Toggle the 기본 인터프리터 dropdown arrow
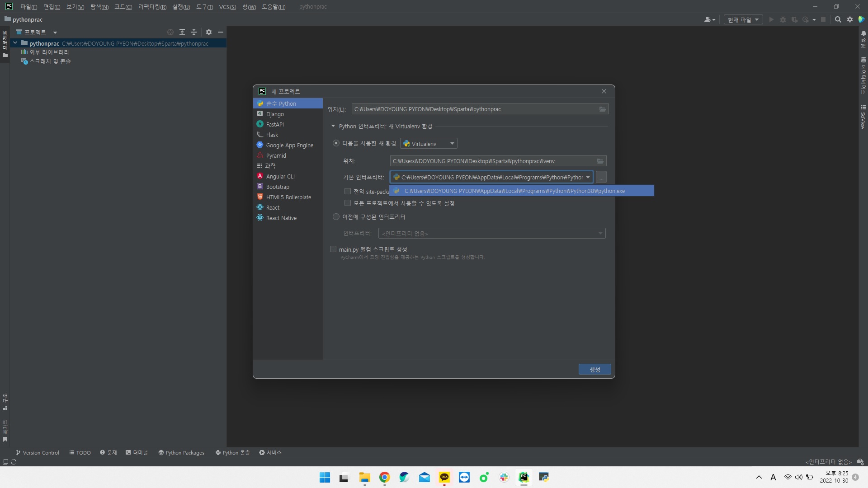Viewport: 868px width, 488px height. pos(588,178)
